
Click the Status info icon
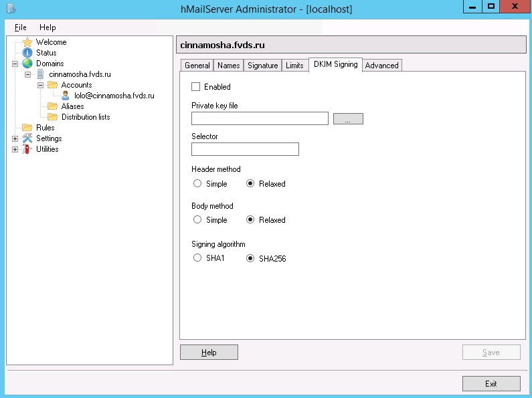point(27,53)
